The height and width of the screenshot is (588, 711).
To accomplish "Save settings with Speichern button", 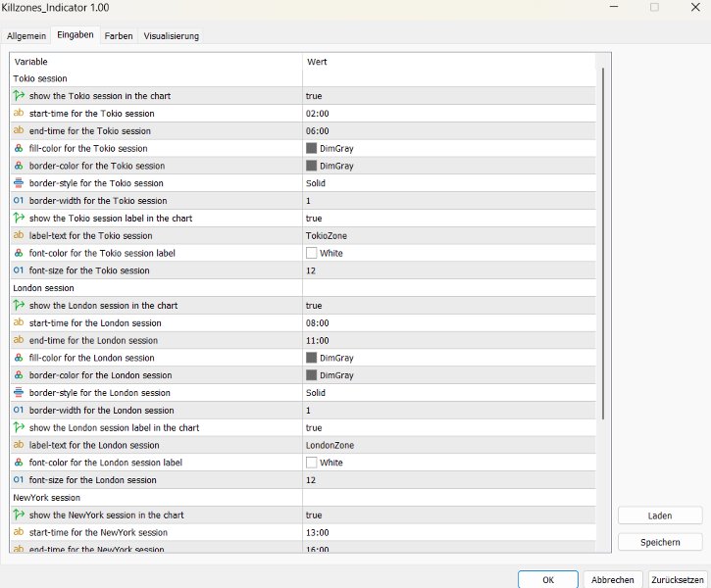I will (x=660, y=542).
